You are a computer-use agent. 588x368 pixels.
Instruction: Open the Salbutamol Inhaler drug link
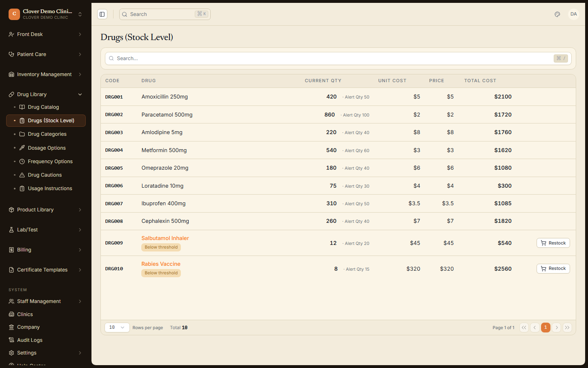[x=165, y=238]
